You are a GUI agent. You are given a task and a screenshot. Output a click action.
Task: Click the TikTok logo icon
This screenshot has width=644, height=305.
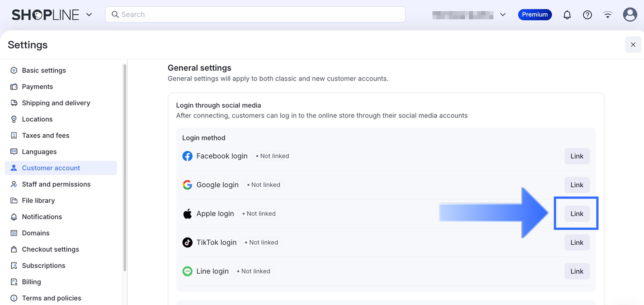click(187, 242)
